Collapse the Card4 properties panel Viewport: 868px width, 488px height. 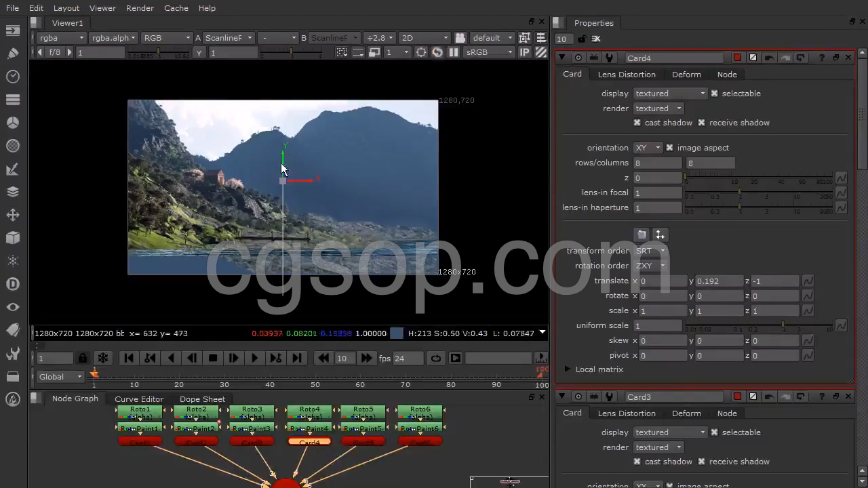coord(561,58)
